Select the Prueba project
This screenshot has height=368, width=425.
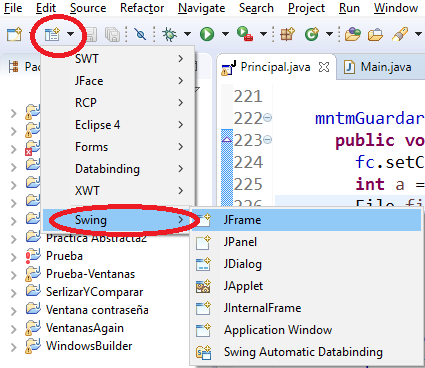[x=64, y=256]
